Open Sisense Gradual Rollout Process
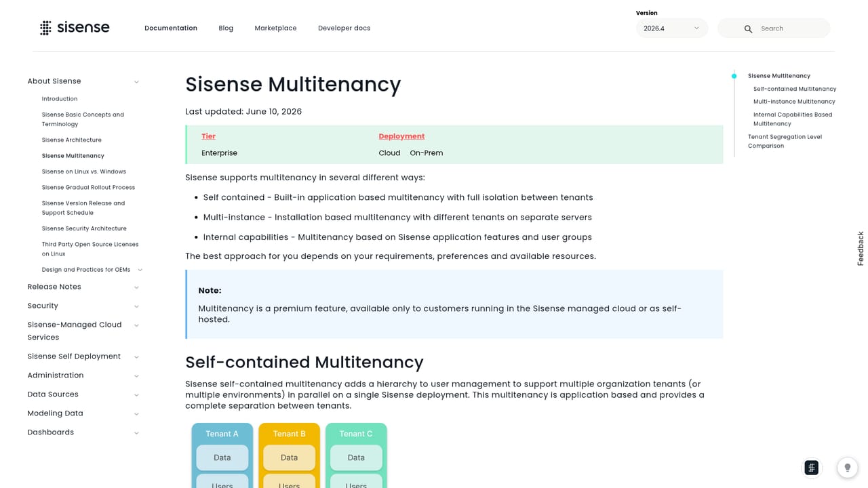The width and height of the screenshot is (868, 488). point(88,188)
